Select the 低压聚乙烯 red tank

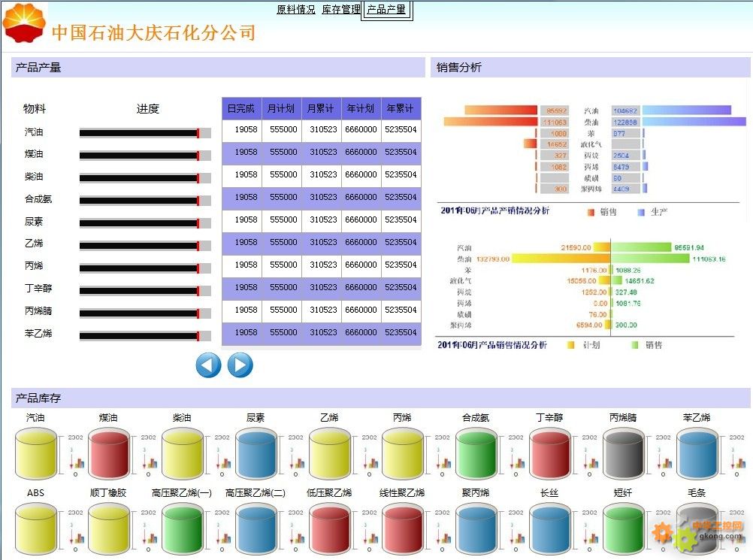pos(330,529)
